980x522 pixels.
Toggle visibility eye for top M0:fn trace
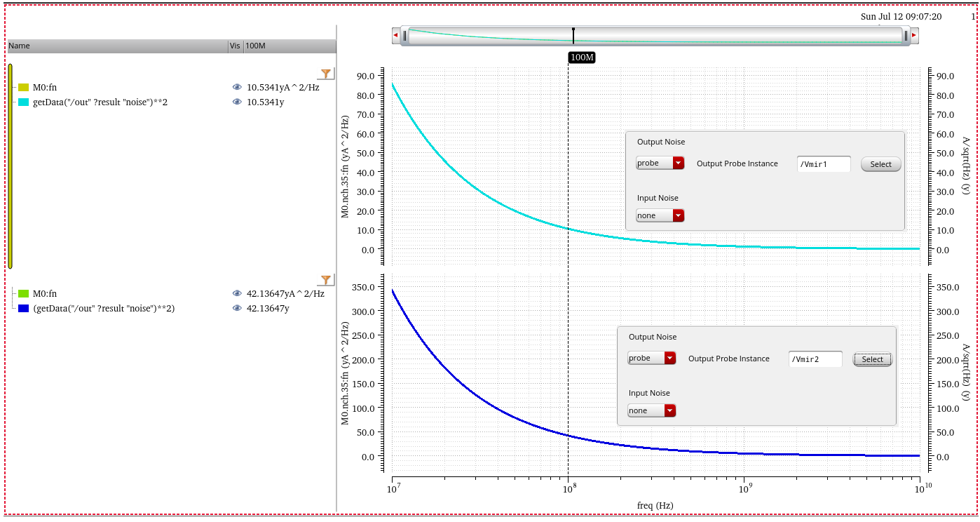[x=237, y=88]
